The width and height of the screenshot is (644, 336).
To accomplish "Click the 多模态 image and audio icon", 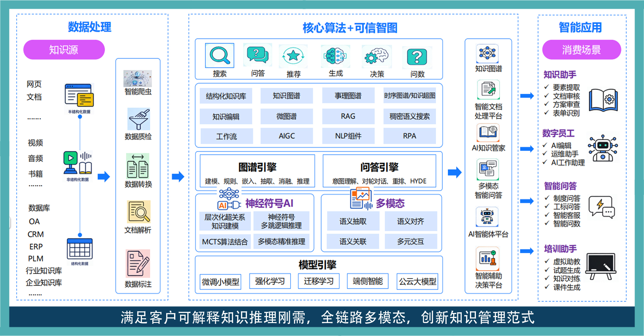I will coord(361,198).
